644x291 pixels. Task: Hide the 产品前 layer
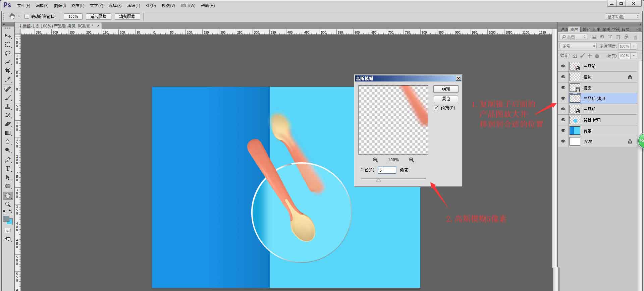click(563, 66)
